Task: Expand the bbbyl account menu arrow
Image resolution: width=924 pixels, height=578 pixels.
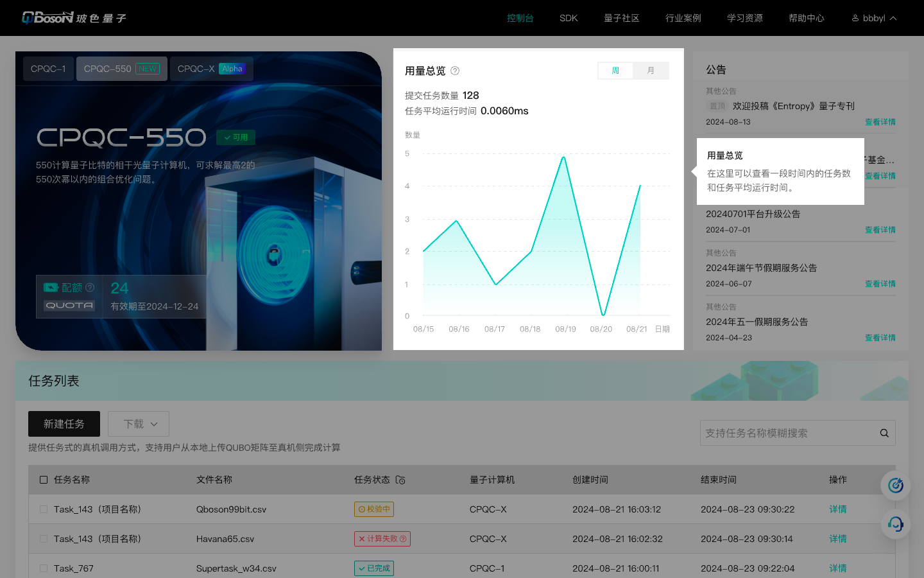Action: (893, 18)
